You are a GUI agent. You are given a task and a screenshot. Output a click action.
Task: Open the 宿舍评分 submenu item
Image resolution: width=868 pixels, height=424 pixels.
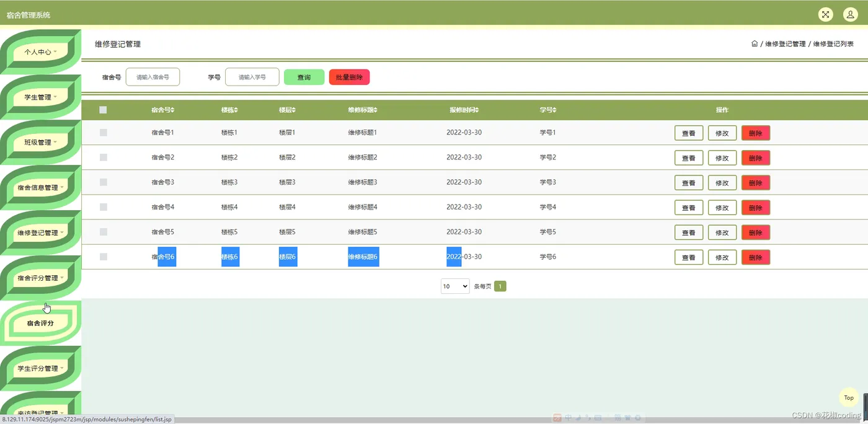(41, 324)
